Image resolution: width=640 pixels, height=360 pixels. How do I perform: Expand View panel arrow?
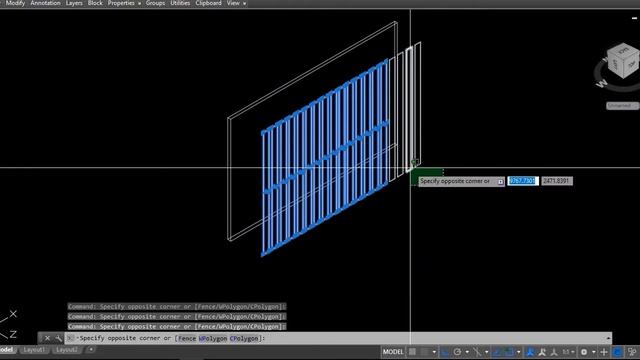click(244, 4)
